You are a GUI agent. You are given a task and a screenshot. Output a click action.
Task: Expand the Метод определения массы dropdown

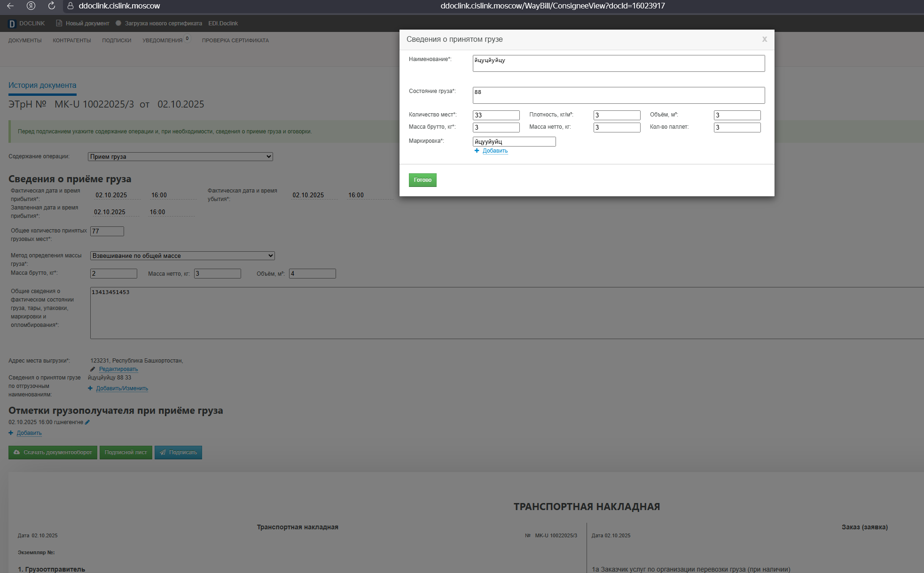click(182, 256)
